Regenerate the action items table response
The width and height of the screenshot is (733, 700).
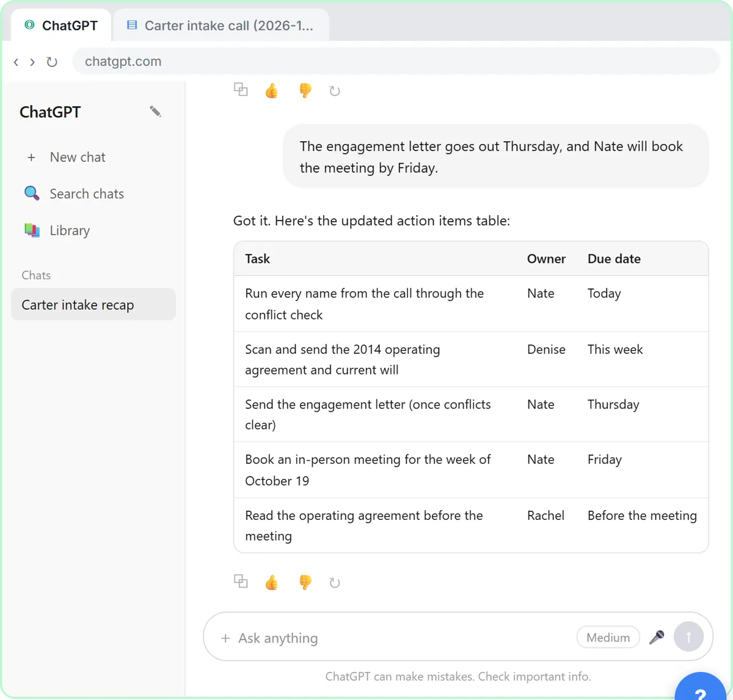coord(335,583)
